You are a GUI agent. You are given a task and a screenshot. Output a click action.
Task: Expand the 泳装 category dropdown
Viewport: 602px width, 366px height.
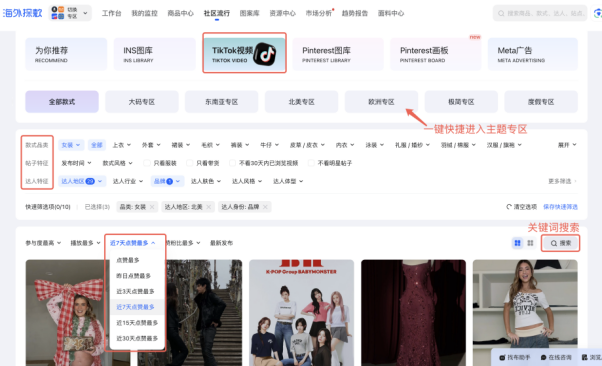[x=374, y=145]
